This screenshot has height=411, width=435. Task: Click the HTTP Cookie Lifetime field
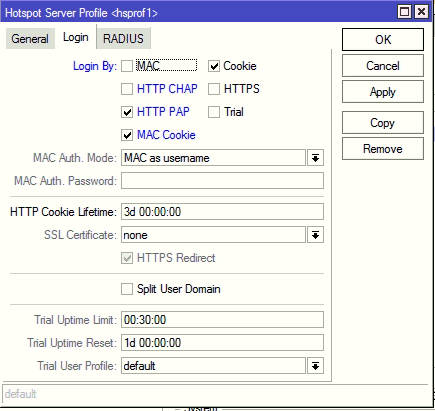222,212
